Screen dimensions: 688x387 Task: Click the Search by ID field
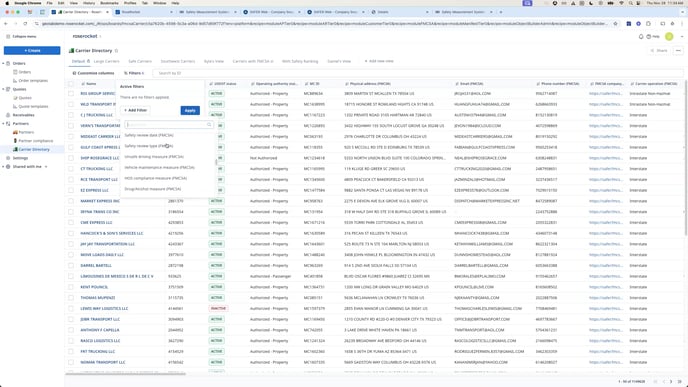coord(417,73)
